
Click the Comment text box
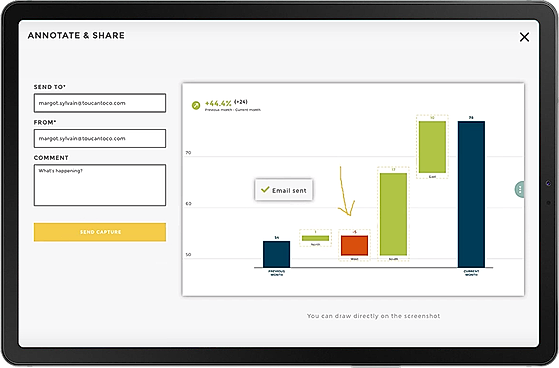click(100, 185)
